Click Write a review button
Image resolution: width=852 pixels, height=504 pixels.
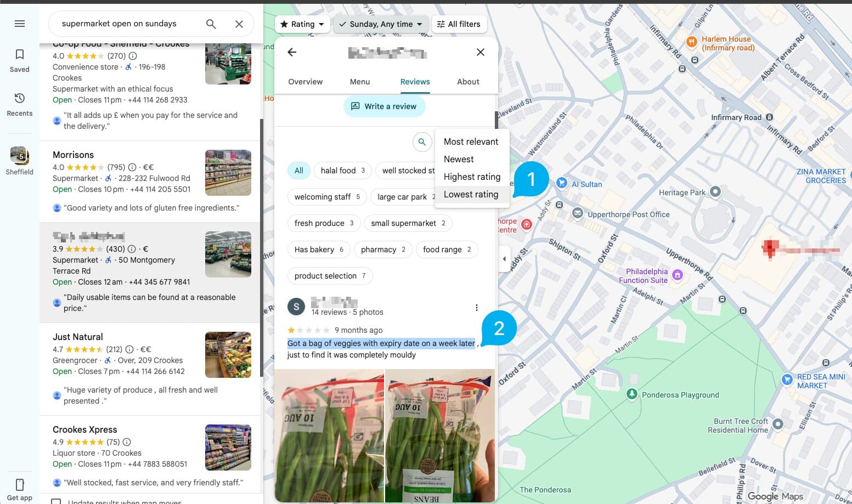tap(384, 106)
